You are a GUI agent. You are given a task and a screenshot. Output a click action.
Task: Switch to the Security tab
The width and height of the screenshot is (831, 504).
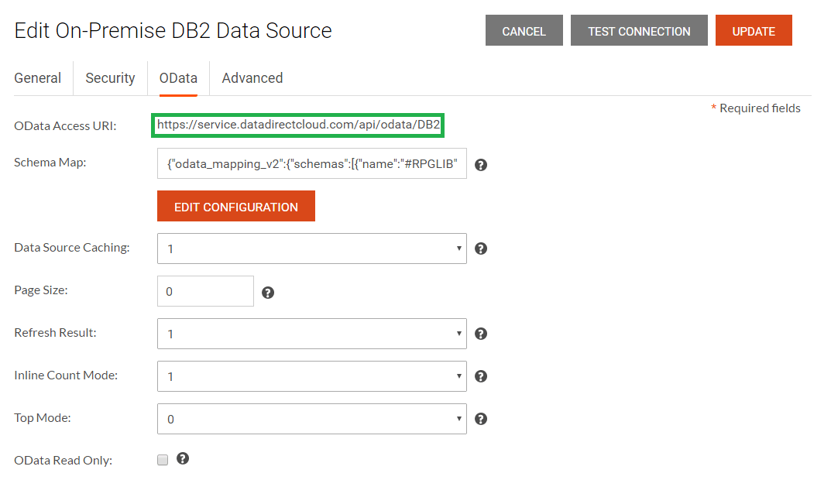pos(110,78)
